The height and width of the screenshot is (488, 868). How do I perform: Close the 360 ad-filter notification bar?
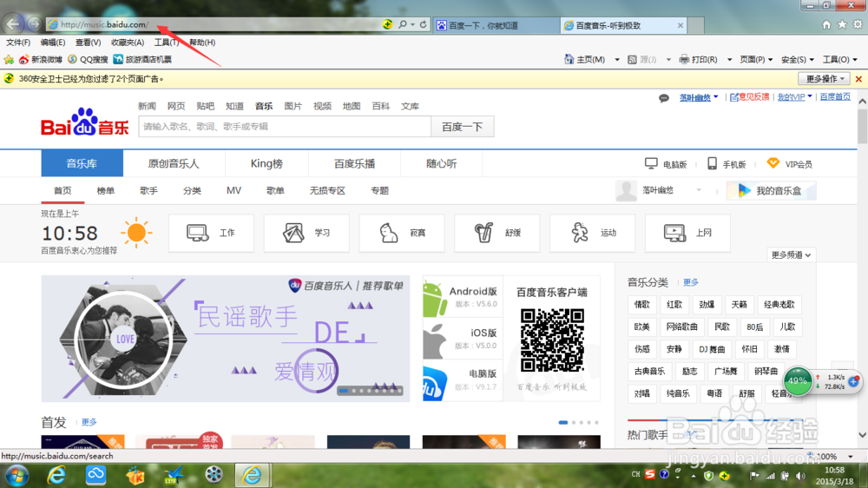[x=858, y=79]
